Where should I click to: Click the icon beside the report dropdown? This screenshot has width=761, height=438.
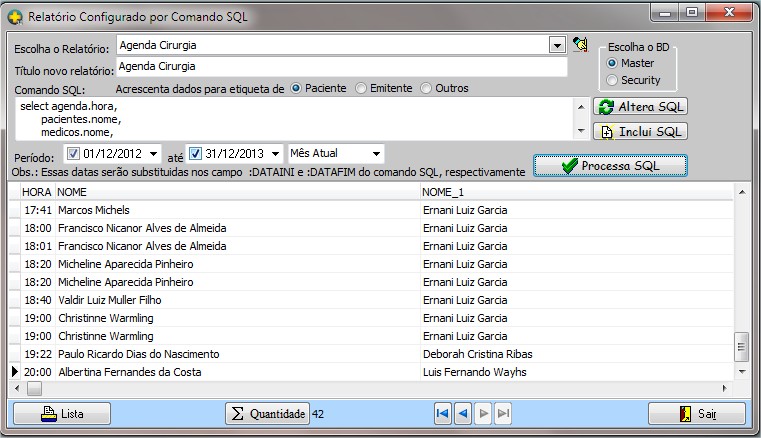pyautogui.click(x=580, y=45)
